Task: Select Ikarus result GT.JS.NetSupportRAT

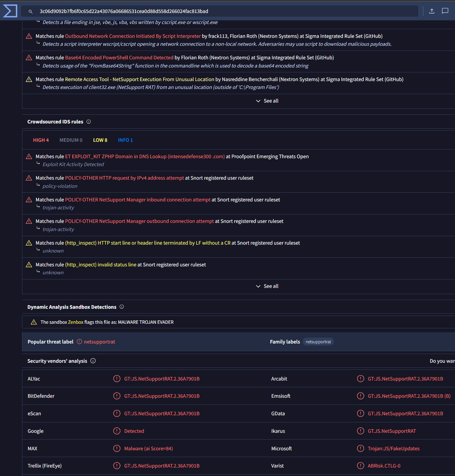Action: coord(392,431)
